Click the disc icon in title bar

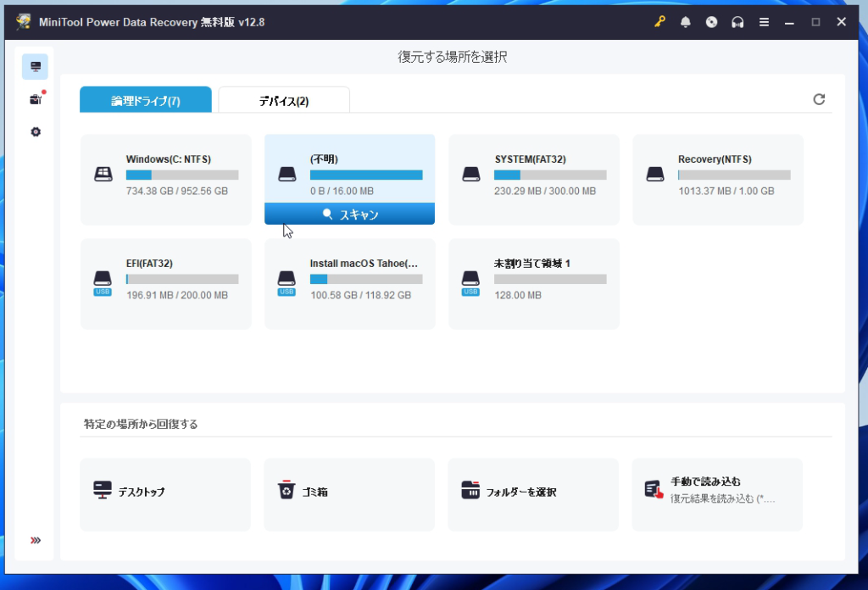(x=712, y=22)
